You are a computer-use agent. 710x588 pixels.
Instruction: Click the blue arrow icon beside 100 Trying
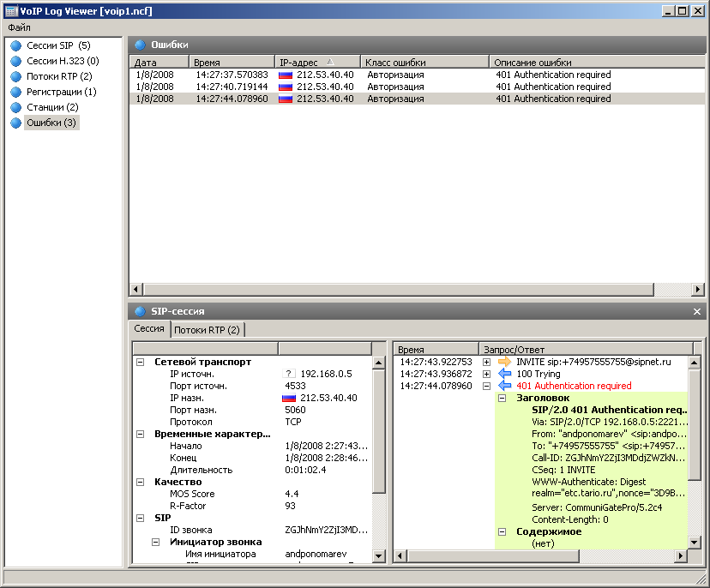[x=504, y=374]
